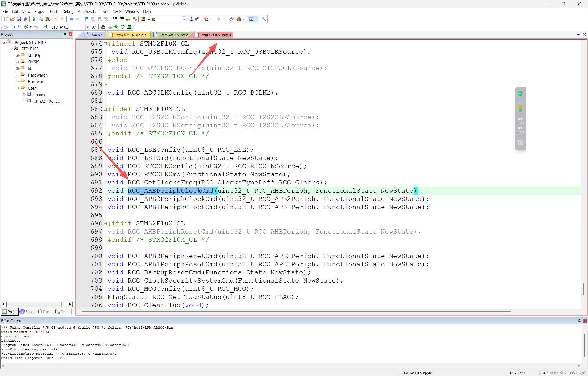The height and width of the screenshot is (376, 588).
Task: Toggle auto-hide pin on Project panel
Action: 65,34
